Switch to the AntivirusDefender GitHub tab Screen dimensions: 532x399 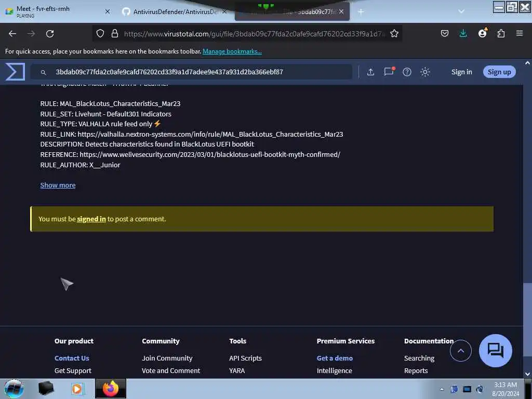pos(175,12)
